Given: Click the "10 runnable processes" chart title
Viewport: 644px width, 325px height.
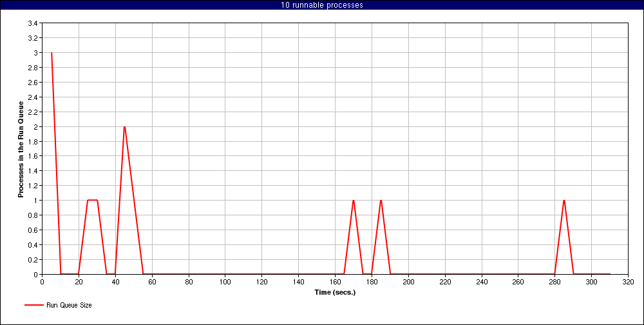Looking at the screenshot, I should pyautogui.click(x=321, y=5).
